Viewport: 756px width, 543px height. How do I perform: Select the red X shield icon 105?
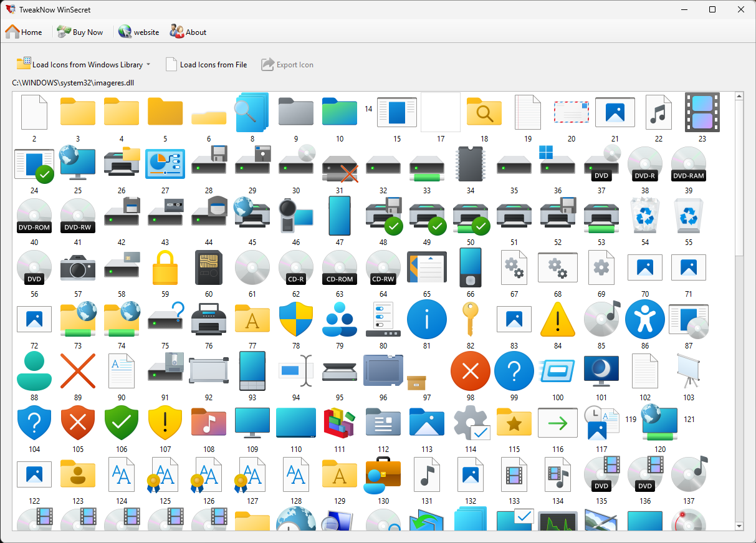click(x=78, y=423)
